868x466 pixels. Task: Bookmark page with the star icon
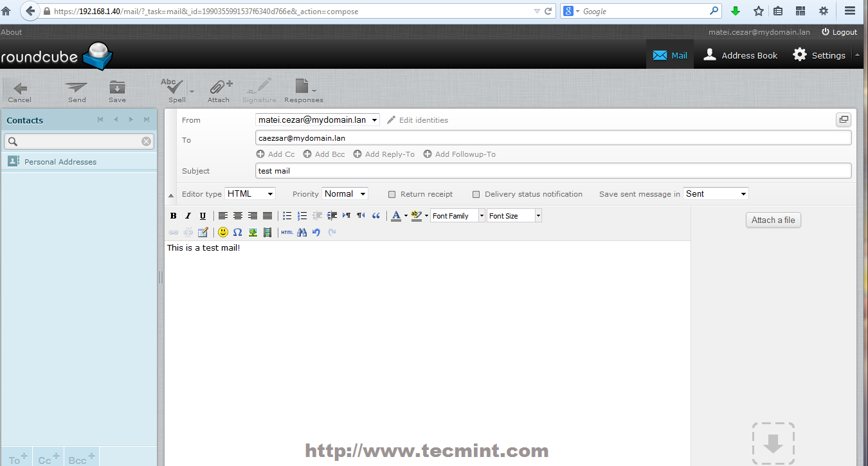(759, 11)
